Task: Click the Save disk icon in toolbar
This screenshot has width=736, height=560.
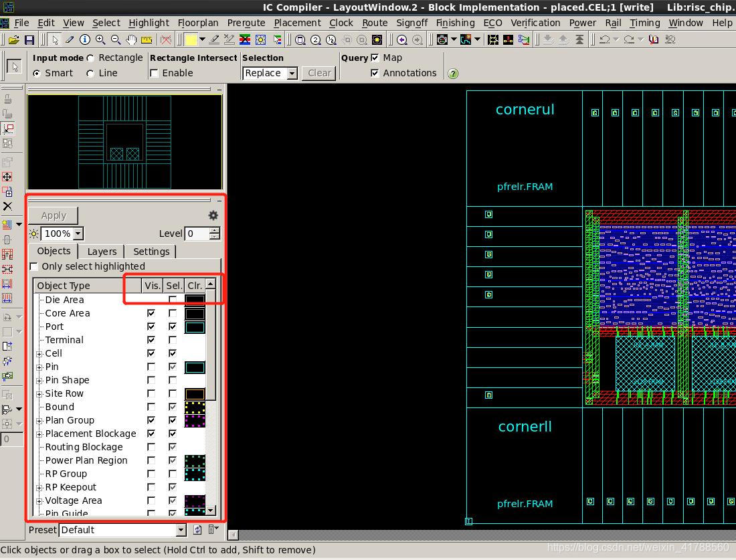Action: point(29,40)
